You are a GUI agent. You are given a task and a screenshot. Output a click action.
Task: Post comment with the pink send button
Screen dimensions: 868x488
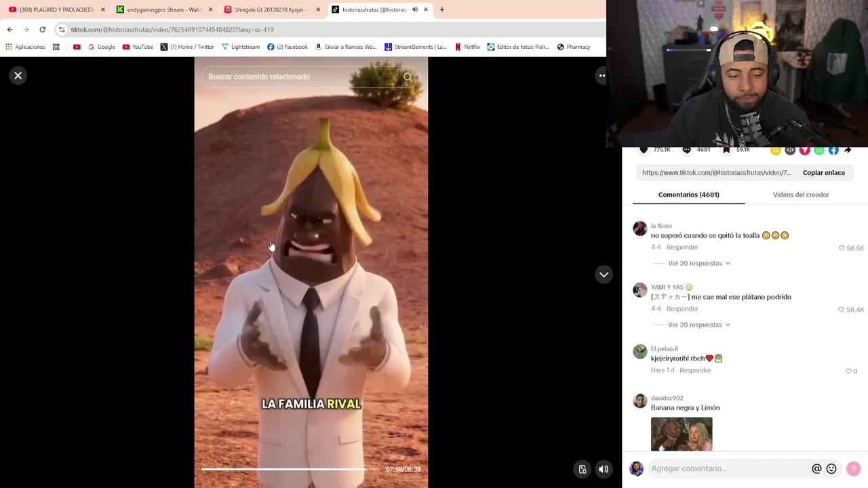coord(853,468)
